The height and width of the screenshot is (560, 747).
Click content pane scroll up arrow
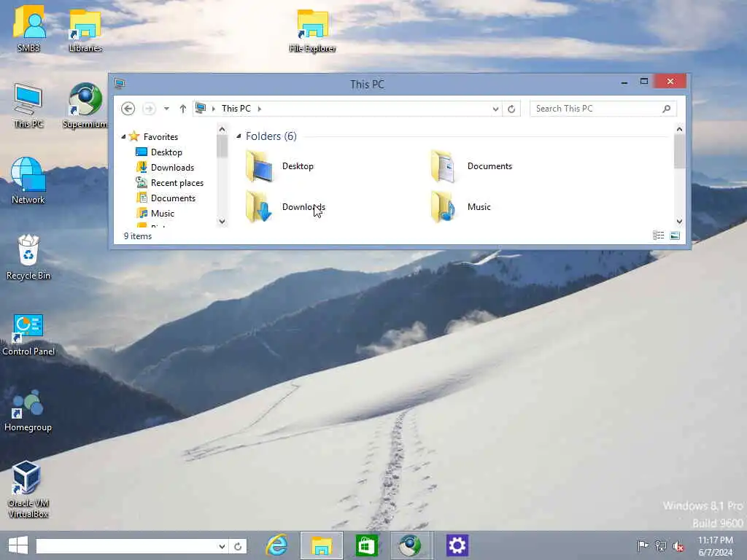pos(679,130)
